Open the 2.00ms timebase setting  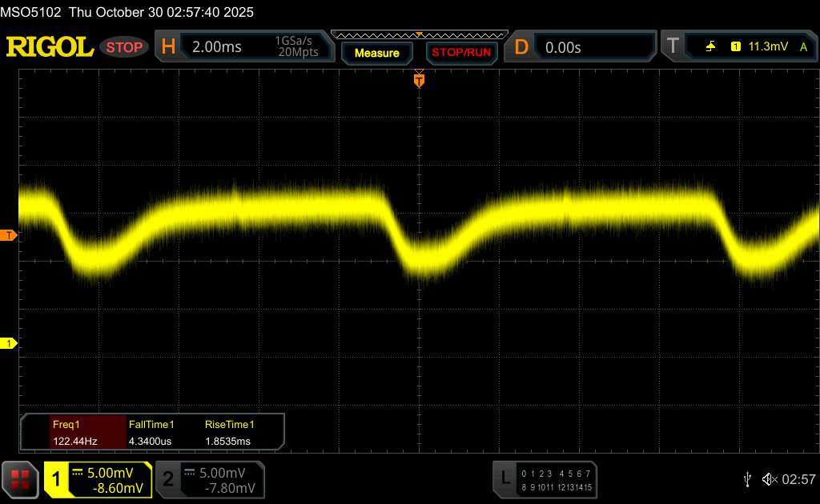pyautogui.click(x=217, y=47)
